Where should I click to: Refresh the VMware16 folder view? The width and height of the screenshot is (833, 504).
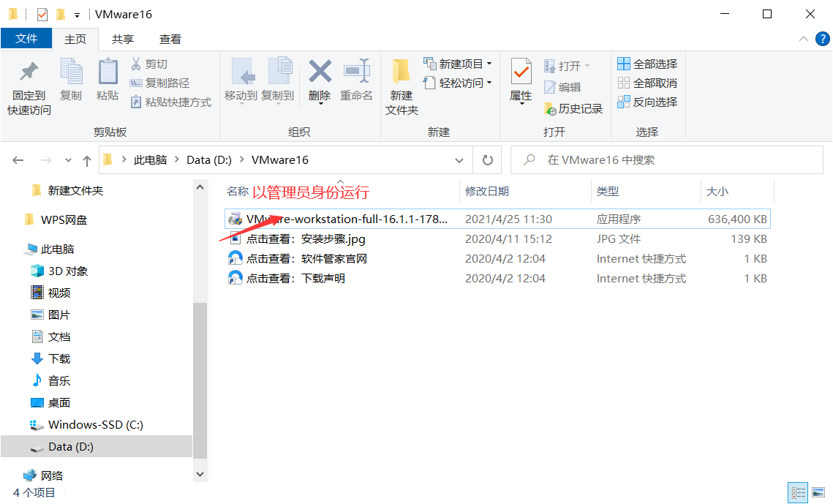coord(488,160)
